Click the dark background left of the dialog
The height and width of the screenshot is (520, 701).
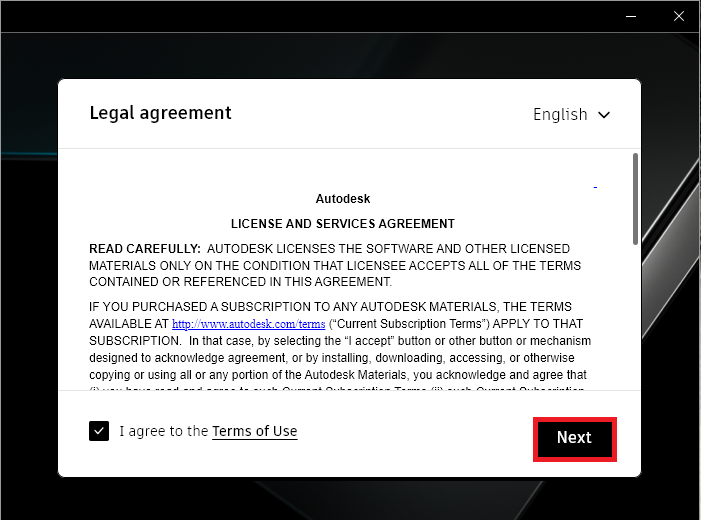pyautogui.click(x=28, y=300)
